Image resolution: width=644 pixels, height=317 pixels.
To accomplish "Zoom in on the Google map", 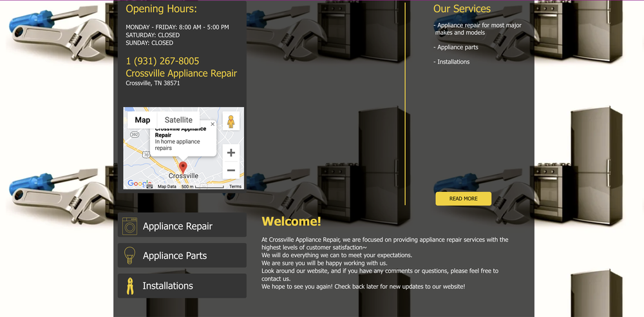I will 231,153.
